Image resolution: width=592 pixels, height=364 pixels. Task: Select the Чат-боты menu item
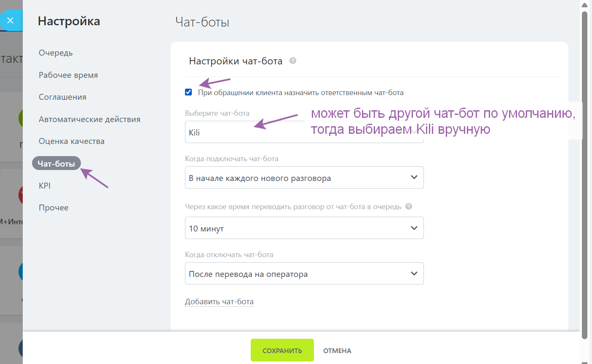56,164
